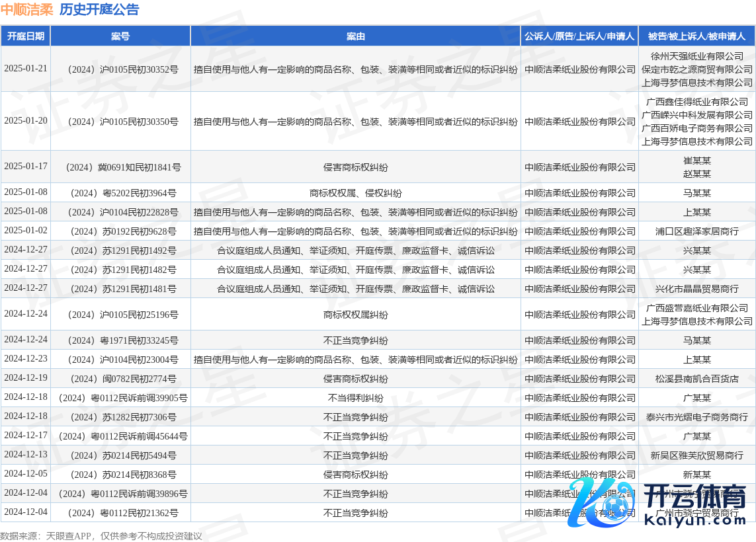Click defendant 泰兴市光熠电子商务商行
The height and width of the screenshot is (542, 756).
click(696, 417)
